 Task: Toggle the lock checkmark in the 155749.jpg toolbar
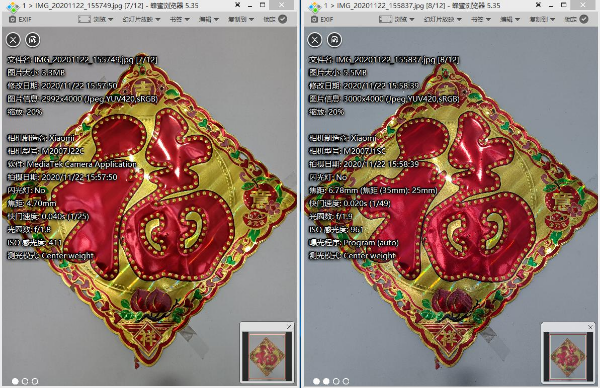tap(282, 19)
